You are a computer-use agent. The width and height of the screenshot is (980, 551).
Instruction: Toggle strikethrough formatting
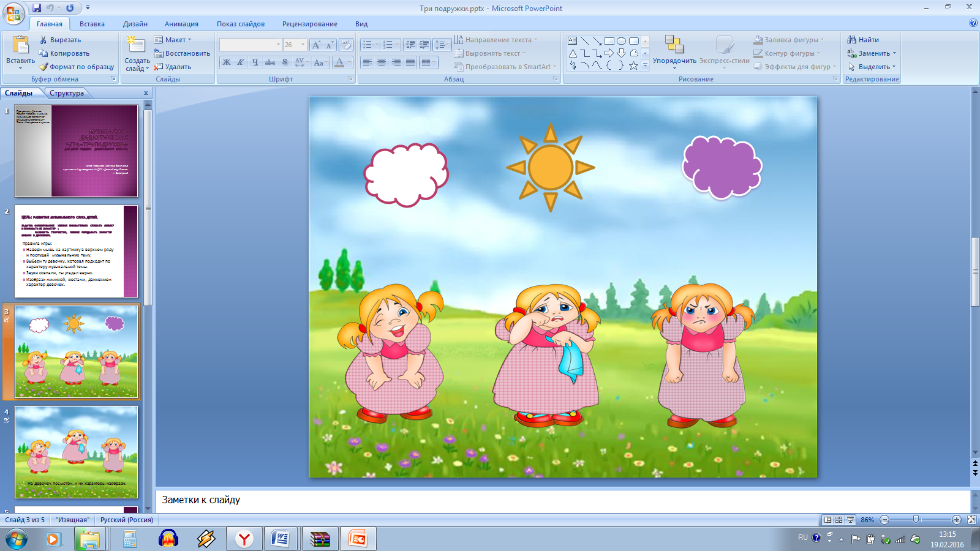click(270, 62)
